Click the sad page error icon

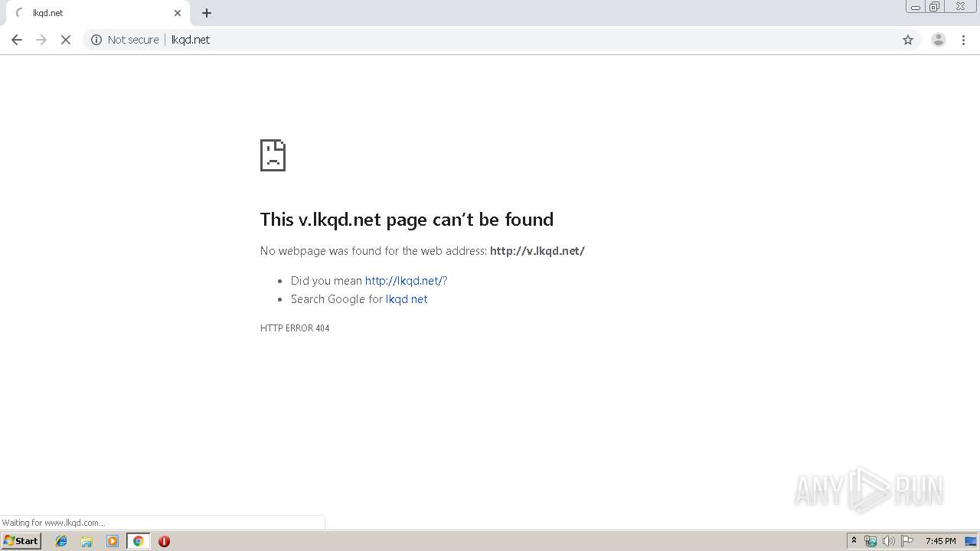pyautogui.click(x=273, y=155)
